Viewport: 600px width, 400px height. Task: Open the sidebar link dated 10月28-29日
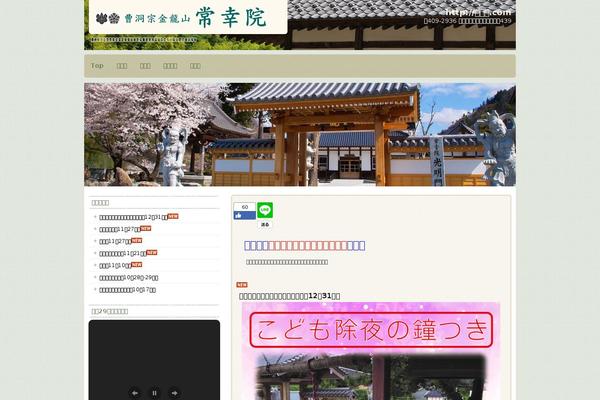coord(129,278)
